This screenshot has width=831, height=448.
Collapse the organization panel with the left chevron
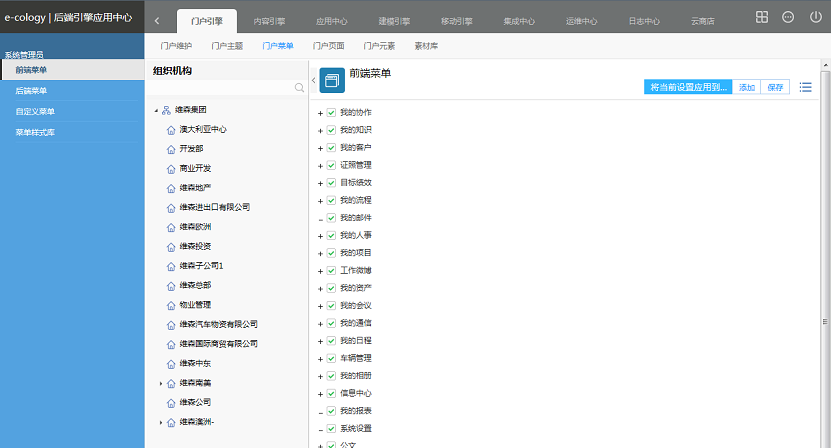[x=313, y=80]
